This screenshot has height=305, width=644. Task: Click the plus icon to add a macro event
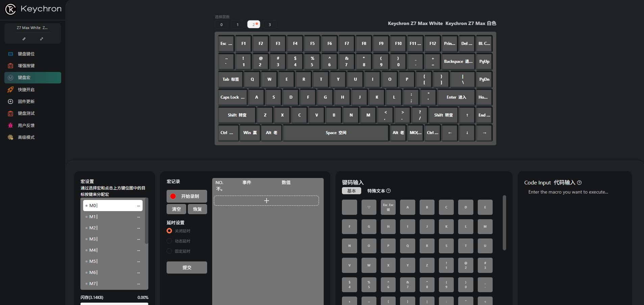266,201
